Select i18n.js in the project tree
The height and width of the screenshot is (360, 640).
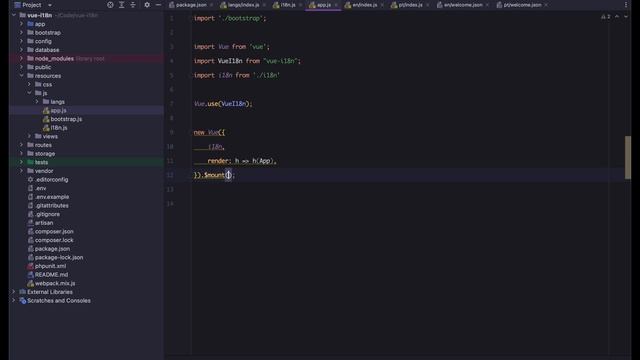coord(59,128)
